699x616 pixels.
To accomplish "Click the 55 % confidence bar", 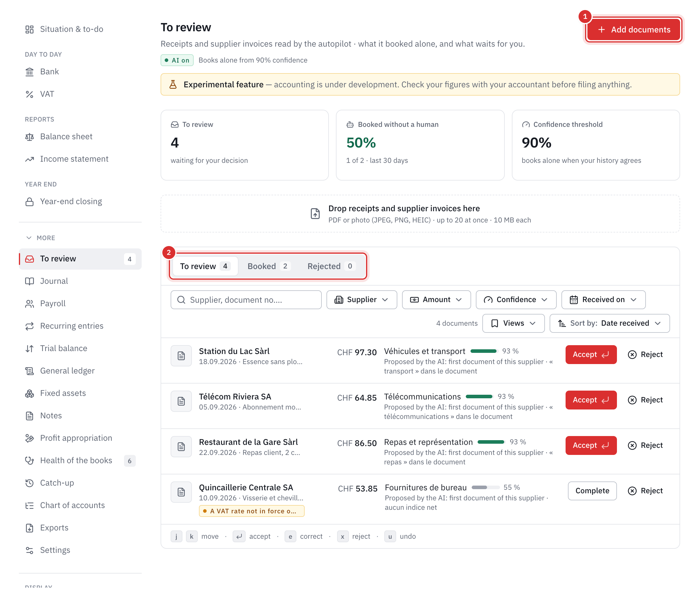I will (x=486, y=487).
